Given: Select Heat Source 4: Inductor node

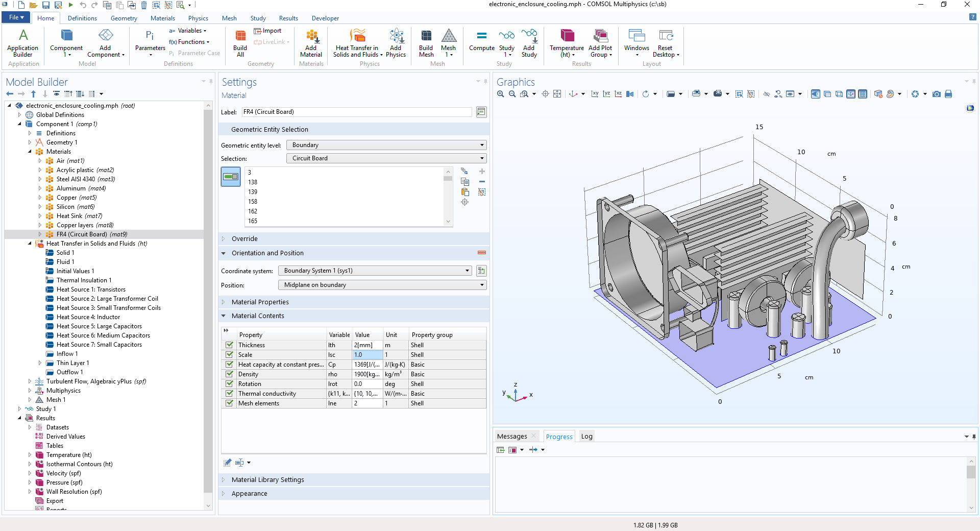Looking at the screenshot, I should [x=88, y=317].
